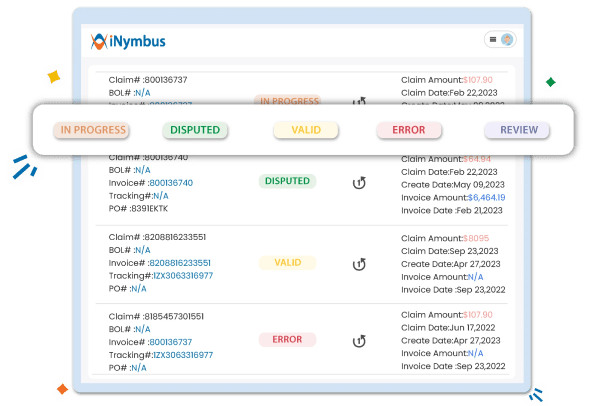The image size is (600, 406).
Task: Select the REVIEW filter pill
Action: (517, 130)
